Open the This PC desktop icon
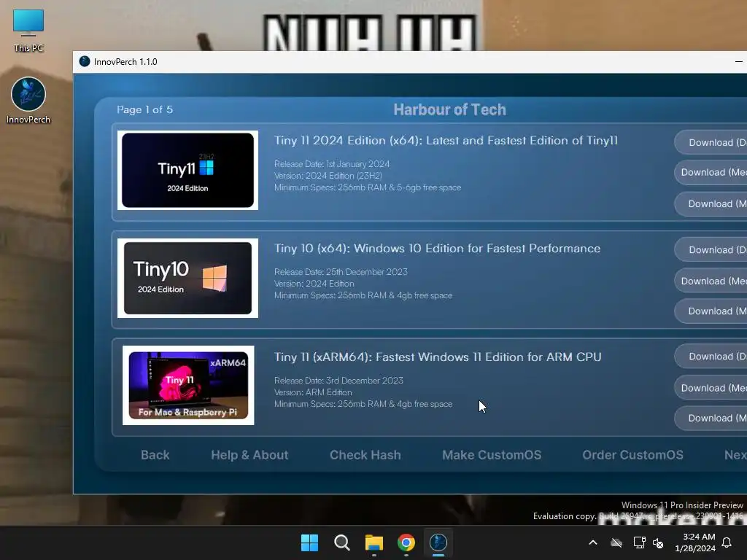Screen dimensions: 747x560 (28, 31)
